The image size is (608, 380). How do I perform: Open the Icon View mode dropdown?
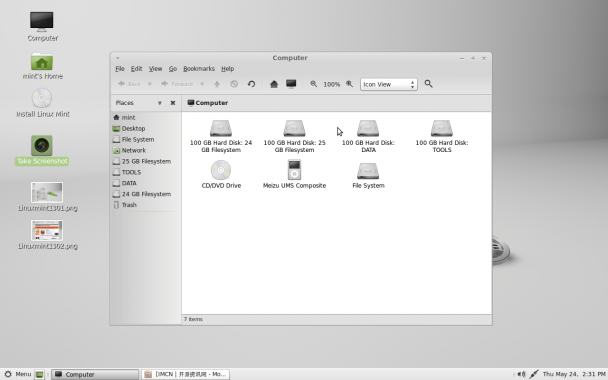(389, 84)
